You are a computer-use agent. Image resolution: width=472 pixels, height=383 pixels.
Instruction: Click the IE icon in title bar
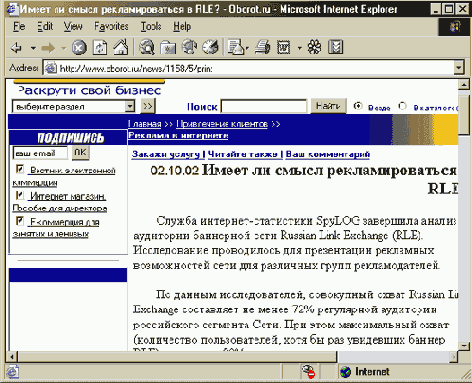tap(13, 9)
